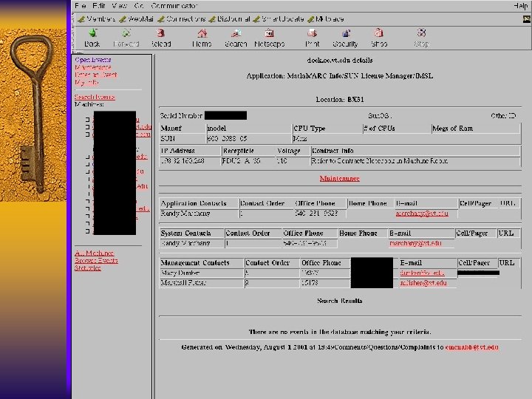Viewport: 532px width, 399px height.
Task: Follow the sidebar Maintenance link under Open Events
Action: [x=93, y=67]
